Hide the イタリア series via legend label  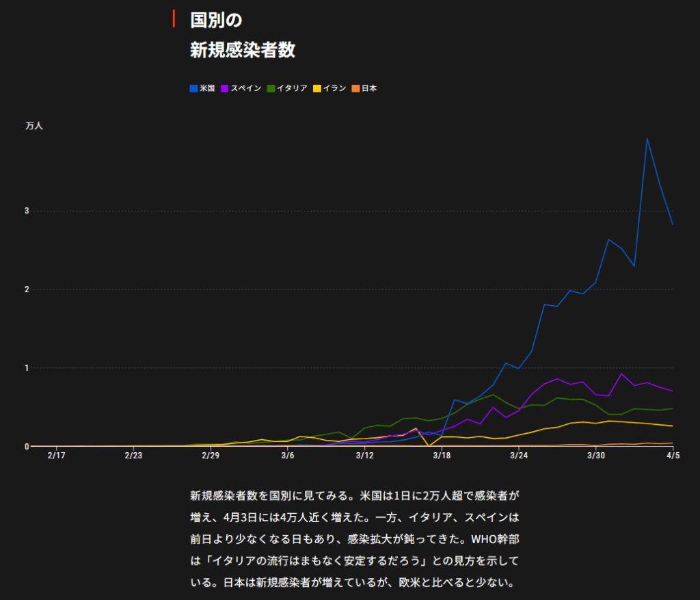click(292, 88)
